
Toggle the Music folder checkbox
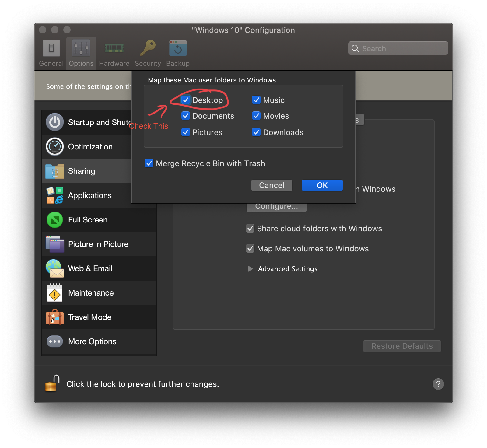click(256, 100)
